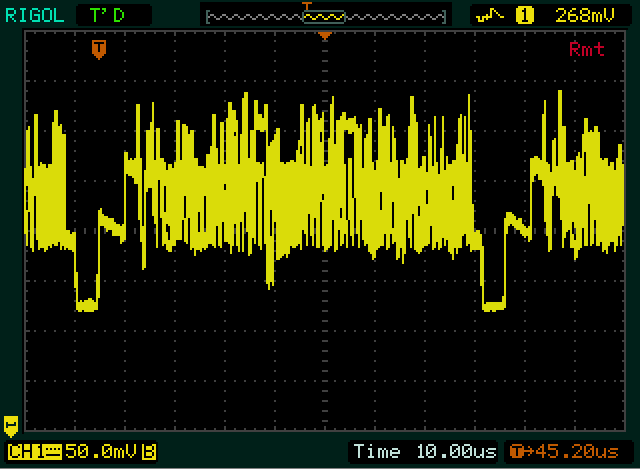Click the B bandwidth limit indicator
The image size is (640, 469).
coord(149,452)
